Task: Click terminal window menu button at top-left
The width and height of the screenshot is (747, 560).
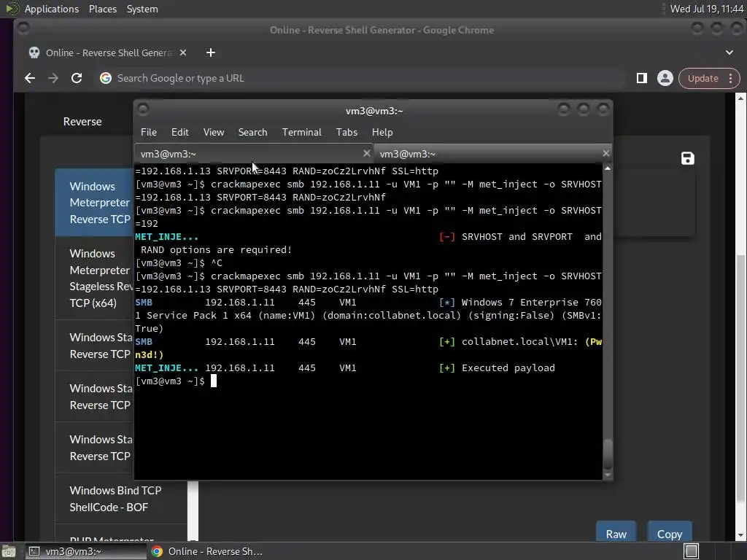Action: click(143, 109)
